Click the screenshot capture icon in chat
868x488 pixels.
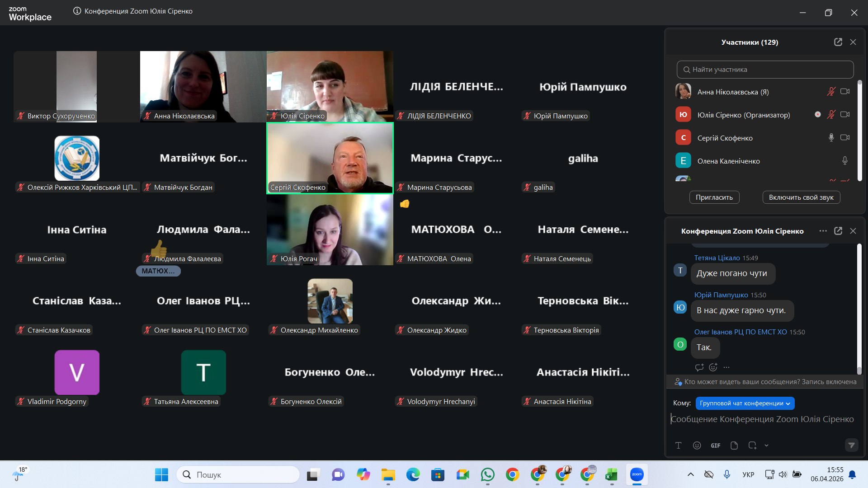click(752, 446)
